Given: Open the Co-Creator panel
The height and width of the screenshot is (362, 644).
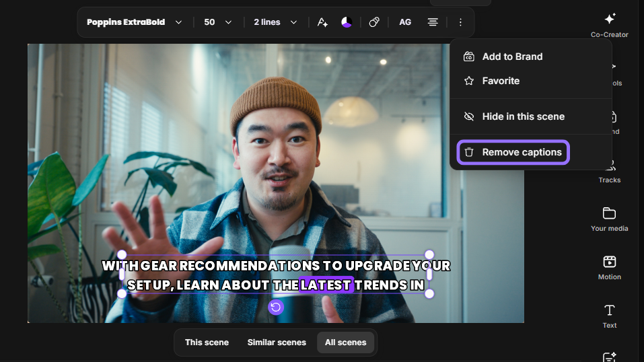Looking at the screenshot, I should coord(610,25).
